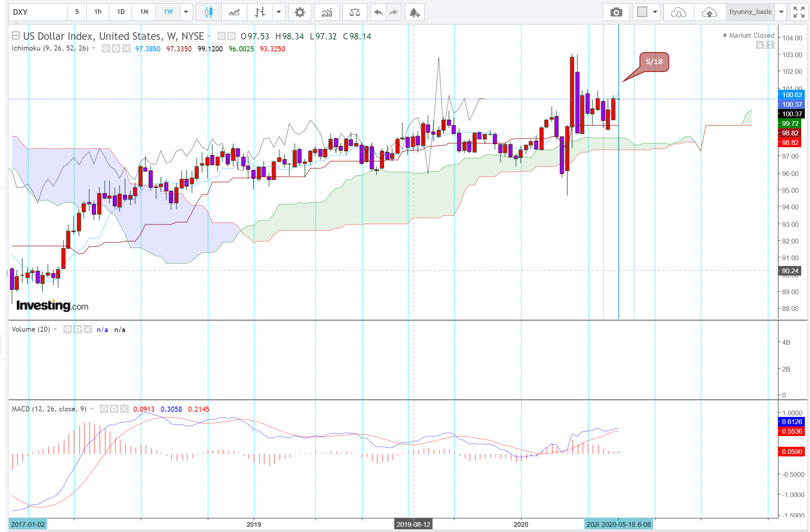Switch to the line chart style icon

coord(234,12)
